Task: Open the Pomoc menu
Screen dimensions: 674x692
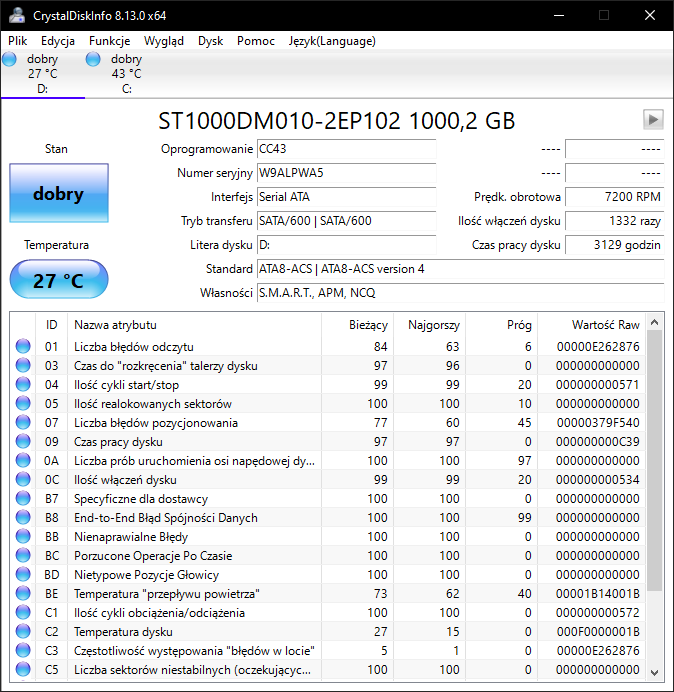Action: [256, 41]
